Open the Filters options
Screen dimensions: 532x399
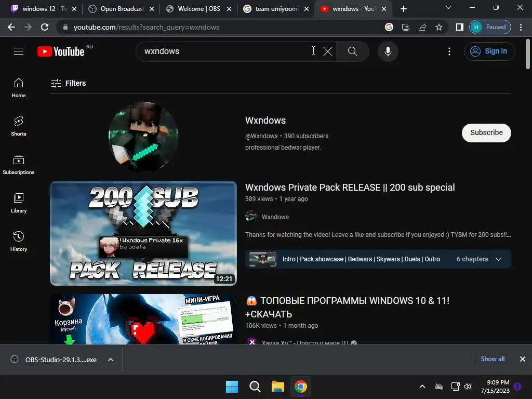coord(68,83)
